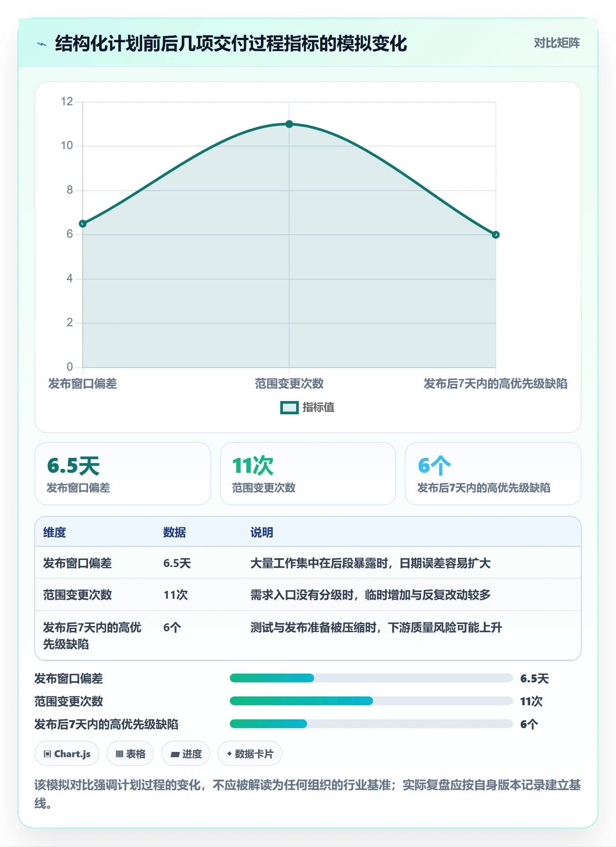Image resolution: width=616 pixels, height=847 pixels.
Task: Click 6.5天 in the table's 数据 column
Action: (177, 563)
